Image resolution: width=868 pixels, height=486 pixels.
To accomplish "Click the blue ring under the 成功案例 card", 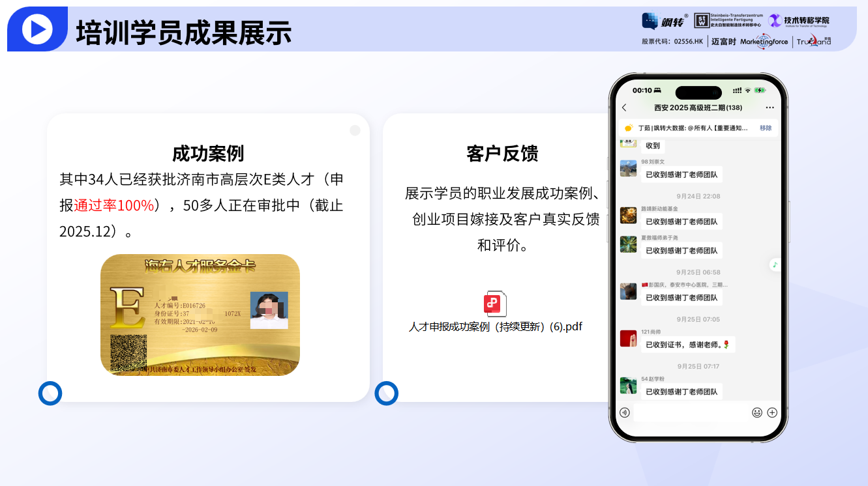I will pos(50,393).
